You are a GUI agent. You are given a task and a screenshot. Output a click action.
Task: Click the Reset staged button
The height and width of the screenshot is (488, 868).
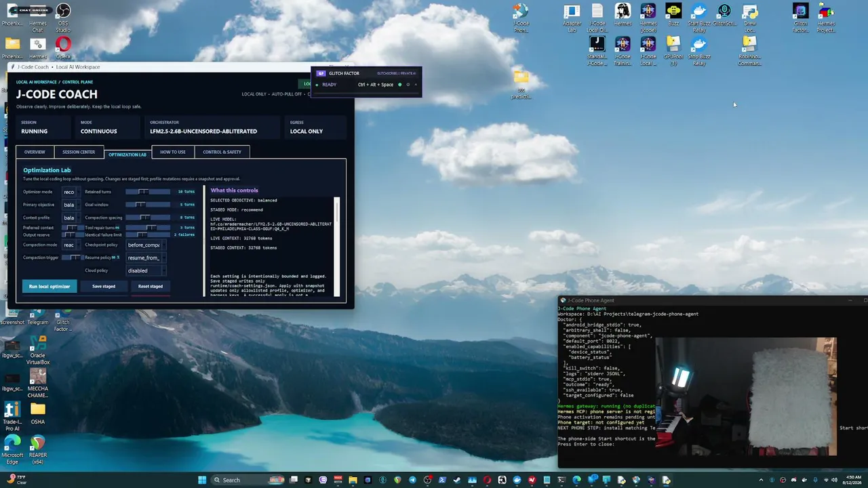tap(151, 286)
